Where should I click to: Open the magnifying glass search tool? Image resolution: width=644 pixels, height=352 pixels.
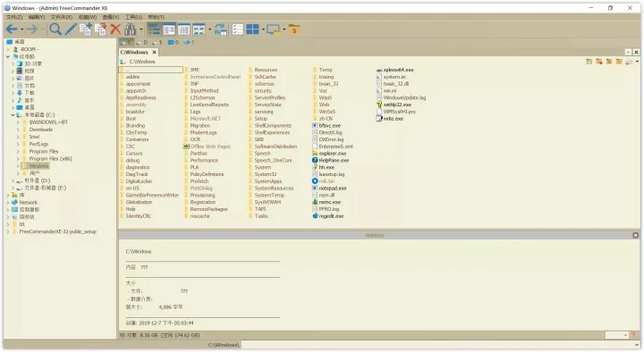(x=55, y=29)
